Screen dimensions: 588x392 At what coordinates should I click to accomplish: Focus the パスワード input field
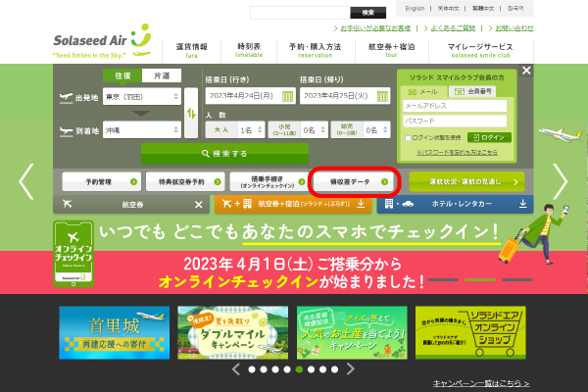455,121
